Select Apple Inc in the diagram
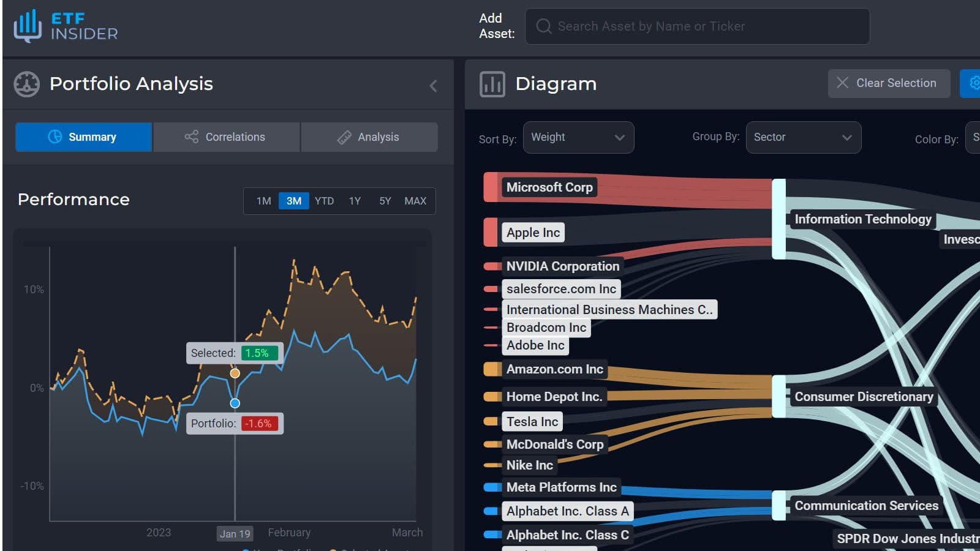The image size is (980, 551). [533, 233]
